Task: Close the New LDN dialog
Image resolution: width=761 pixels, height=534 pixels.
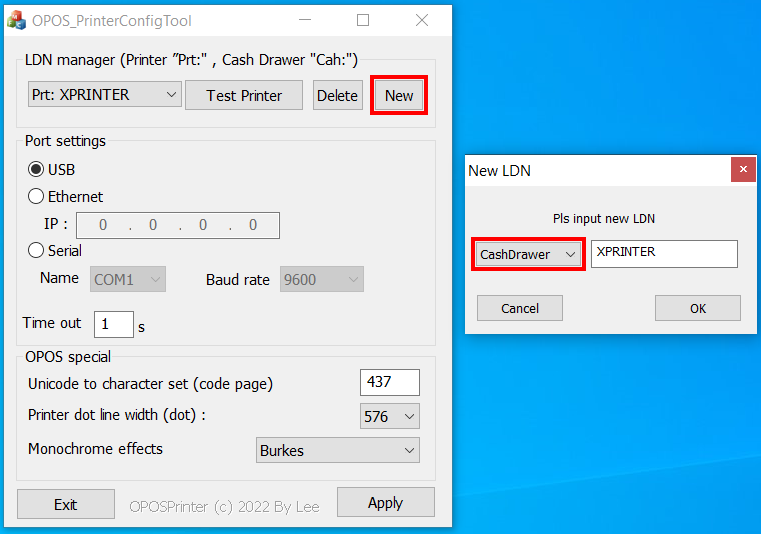Action: (742, 171)
